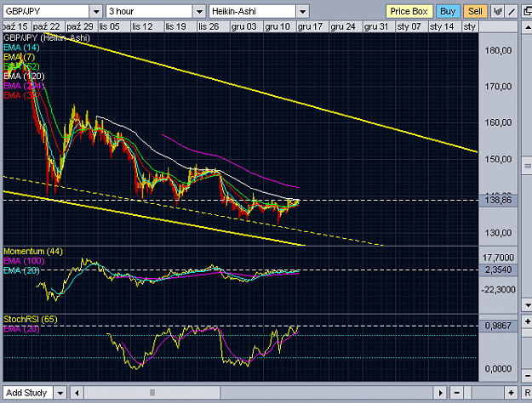This screenshot has height=403, width=532.
Task: Click the 150,00 price axis label
Action: tap(498, 159)
